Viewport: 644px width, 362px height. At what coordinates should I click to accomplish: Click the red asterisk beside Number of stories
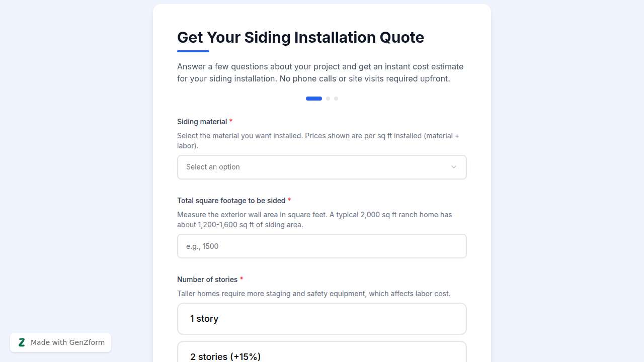(x=242, y=279)
